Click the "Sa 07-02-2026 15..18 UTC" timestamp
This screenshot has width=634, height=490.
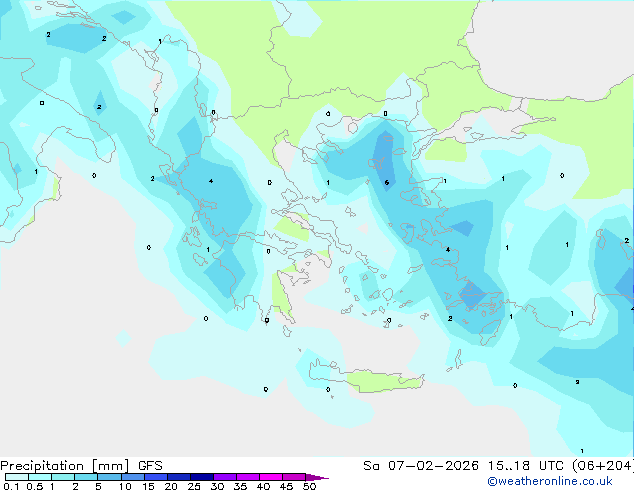click(x=465, y=466)
